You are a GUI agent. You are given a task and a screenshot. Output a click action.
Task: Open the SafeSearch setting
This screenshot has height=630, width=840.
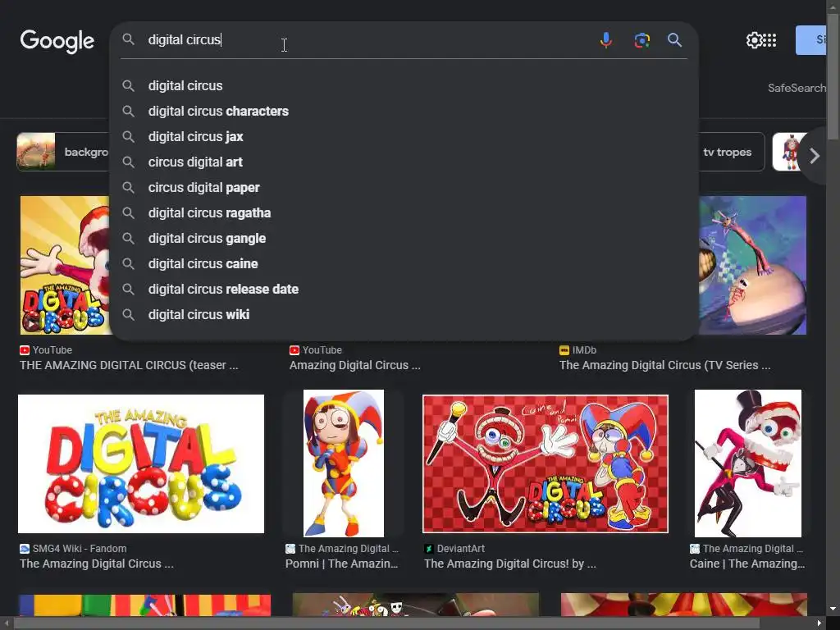tap(797, 88)
